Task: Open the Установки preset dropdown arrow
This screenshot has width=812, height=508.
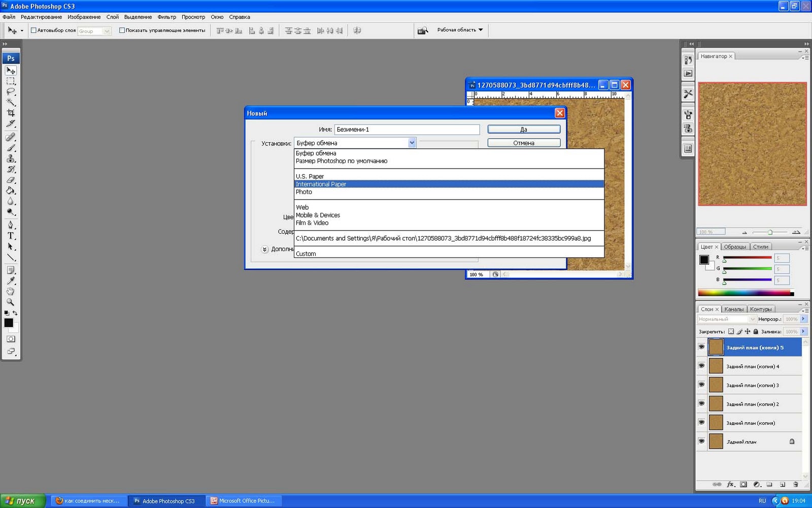Action: coord(412,143)
